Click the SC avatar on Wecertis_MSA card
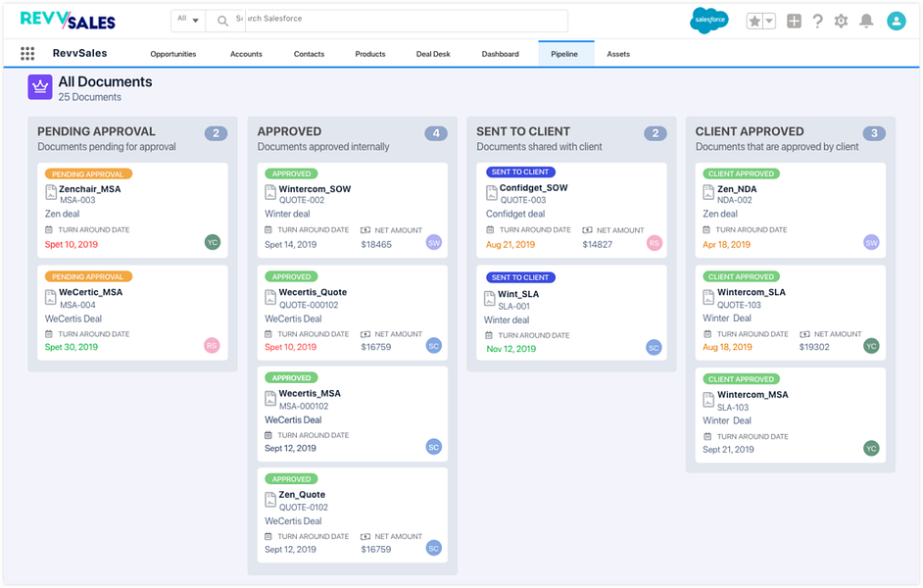Image resolution: width=923 pixels, height=588 pixels. pyautogui.click(x=434, y=447)
